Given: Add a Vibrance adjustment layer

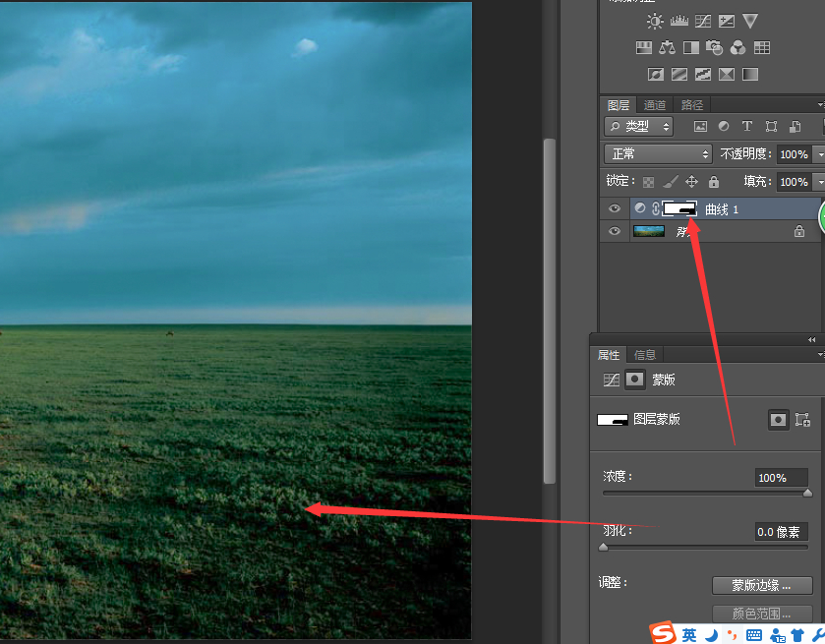Looking at the screenshot, I should point(750,21).
